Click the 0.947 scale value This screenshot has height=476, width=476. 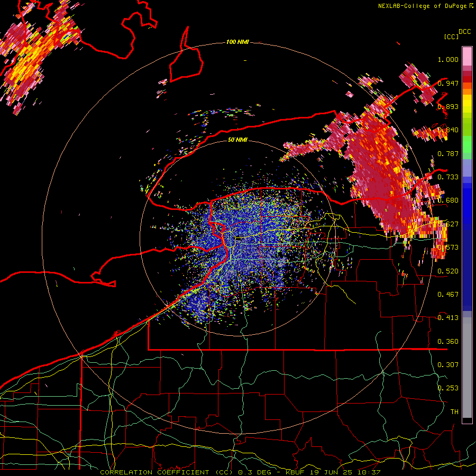[x=448, y=83]
